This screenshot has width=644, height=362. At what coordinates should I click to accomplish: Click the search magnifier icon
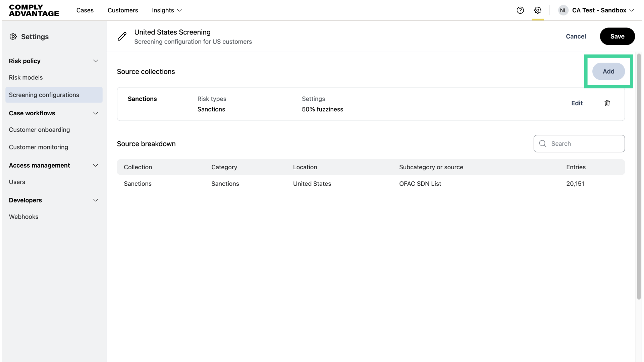pyautogui.click(x=543, y=144)
